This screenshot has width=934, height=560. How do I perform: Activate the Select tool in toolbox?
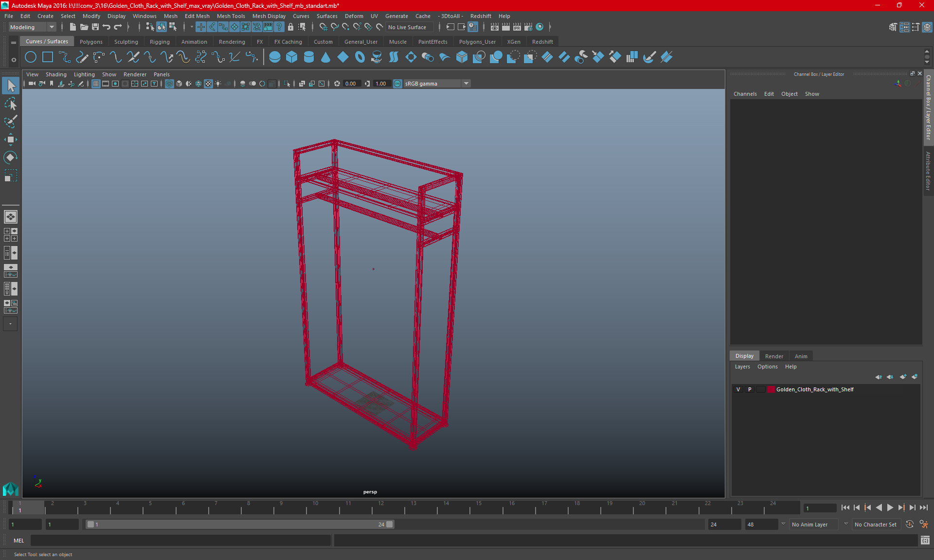(10, 86)
